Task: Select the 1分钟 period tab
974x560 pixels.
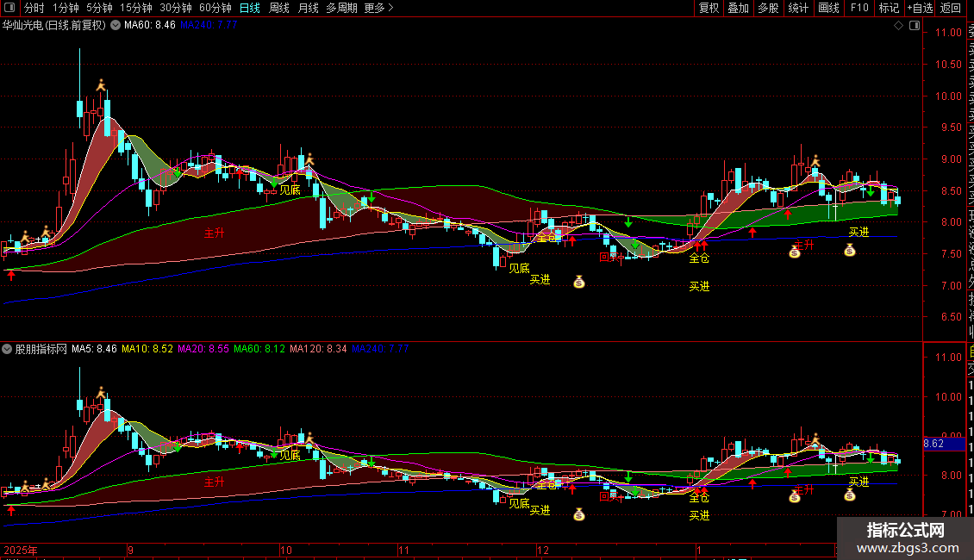Action: 66,8
